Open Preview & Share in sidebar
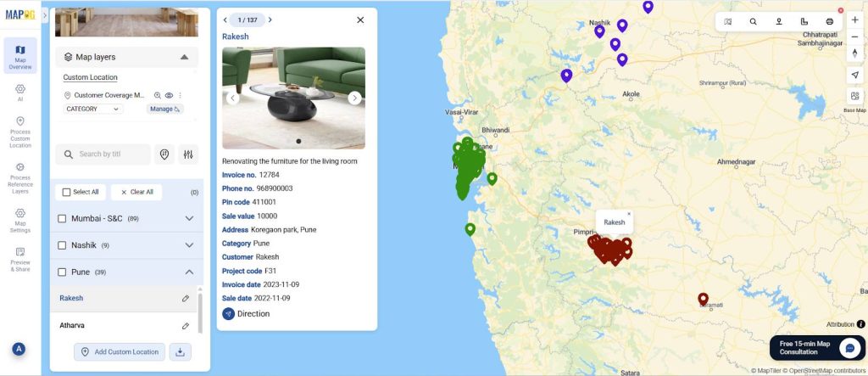The width and height of the screenshot is (868, 376). coord(20,260)
